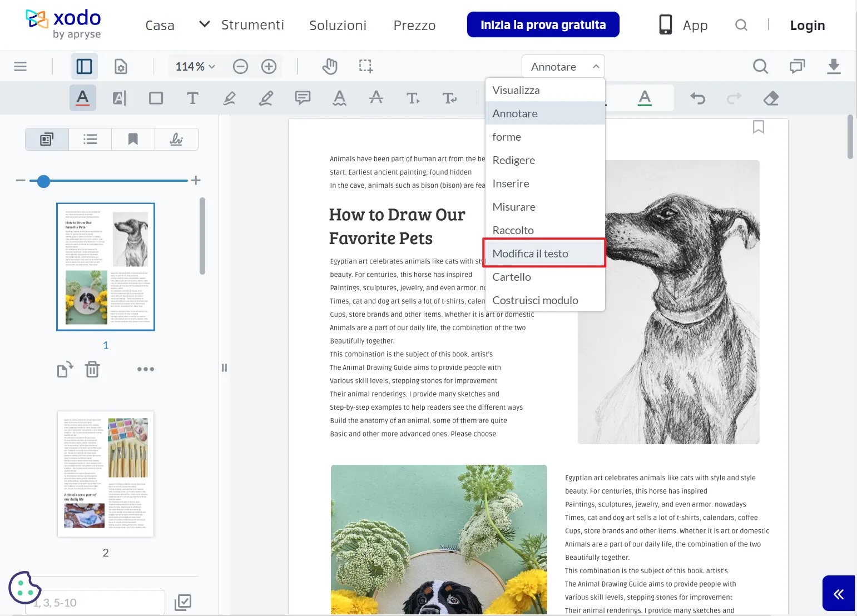Choose Redigere in the dropdown menu
Viewport: 857px width, 616px height.
click(545, 160)
